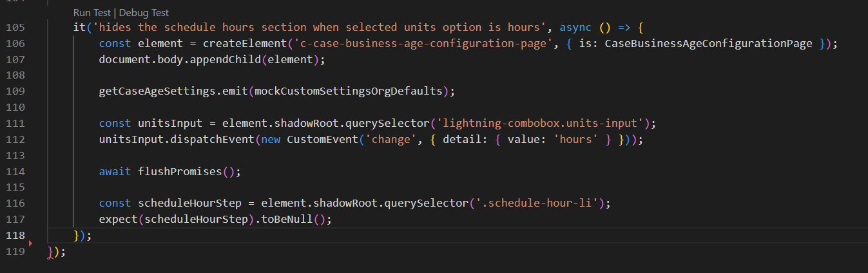
Task: Place cursor on the 'async' keyword
Action: click(575, 28)
